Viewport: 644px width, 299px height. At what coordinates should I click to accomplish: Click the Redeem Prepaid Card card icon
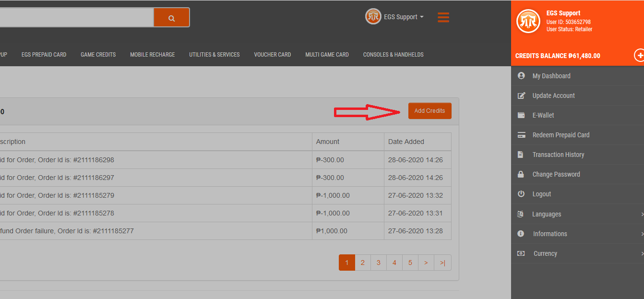(x=521, y=135)
